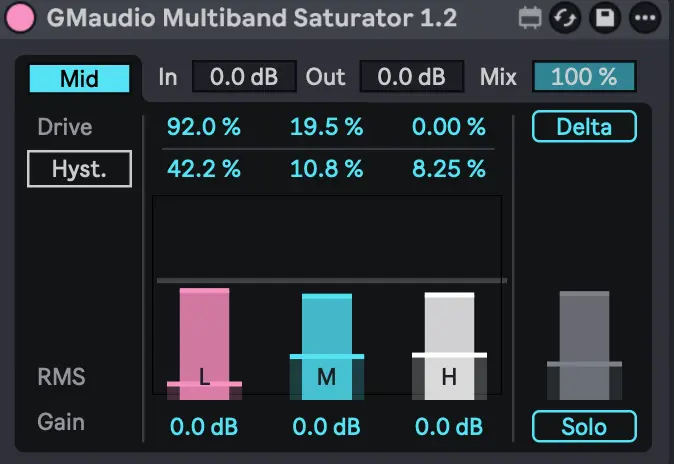
Task: Open the three-dots device options menu
Action: tap(645, 18)
